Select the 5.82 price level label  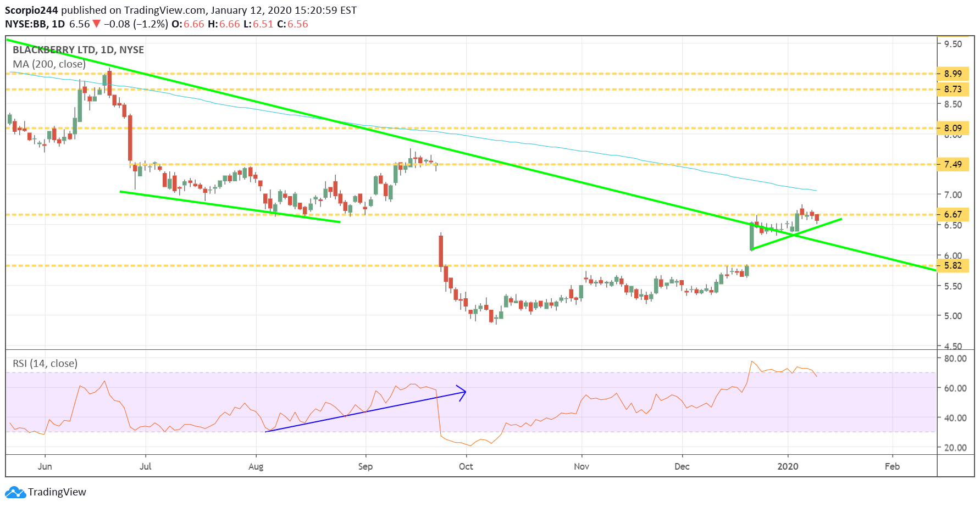(x=953, y=265)
